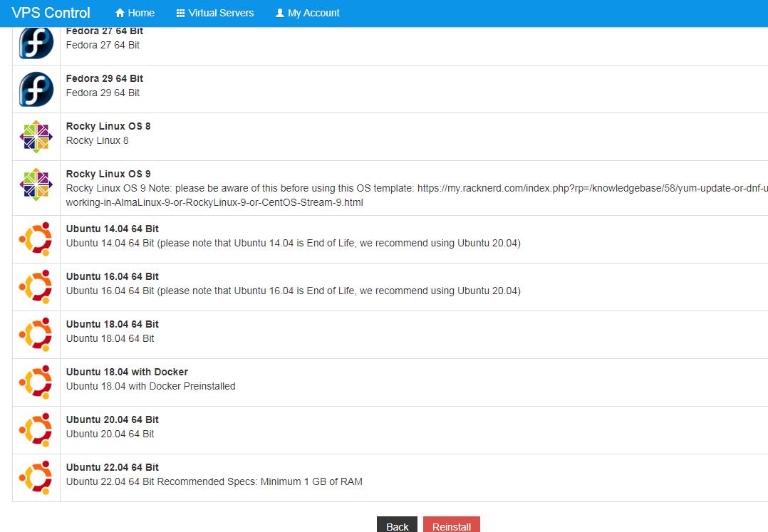Image resolution: width=768 pixels, height=532 pixels.
Task: Click the house icon beside Home
Action: coord(120,14)
